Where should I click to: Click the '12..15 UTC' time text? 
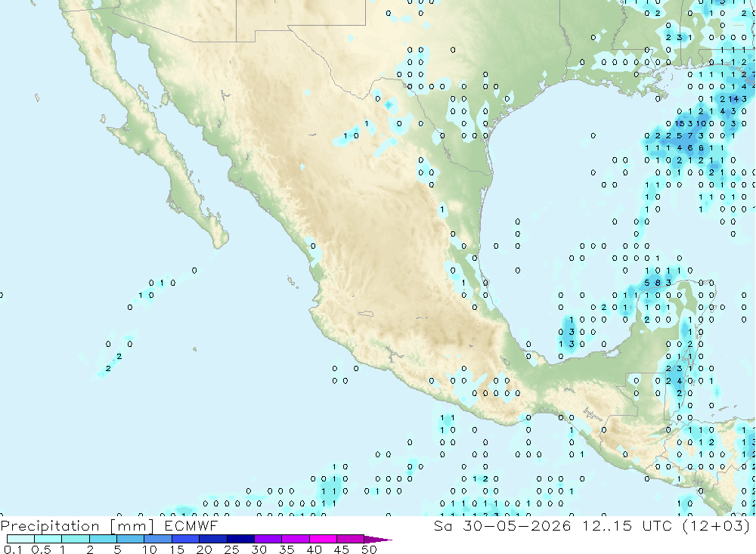tap(627, 525)
